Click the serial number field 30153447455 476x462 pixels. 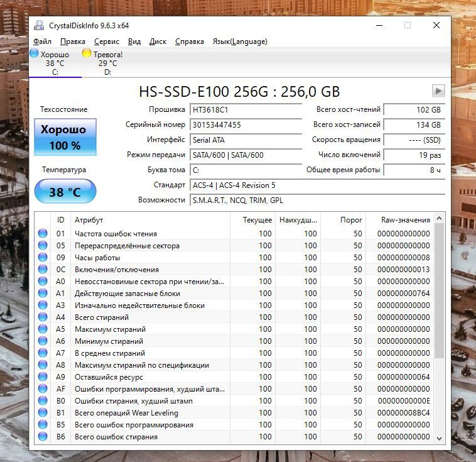[246, 125]
